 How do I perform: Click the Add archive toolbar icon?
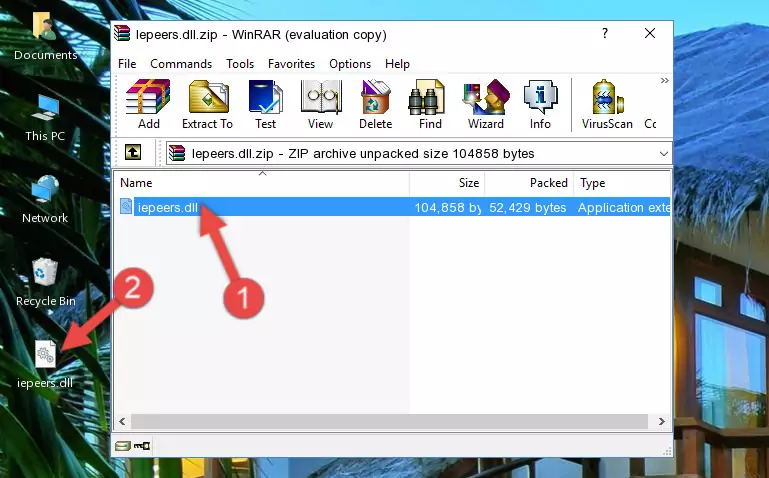[148, 104]
